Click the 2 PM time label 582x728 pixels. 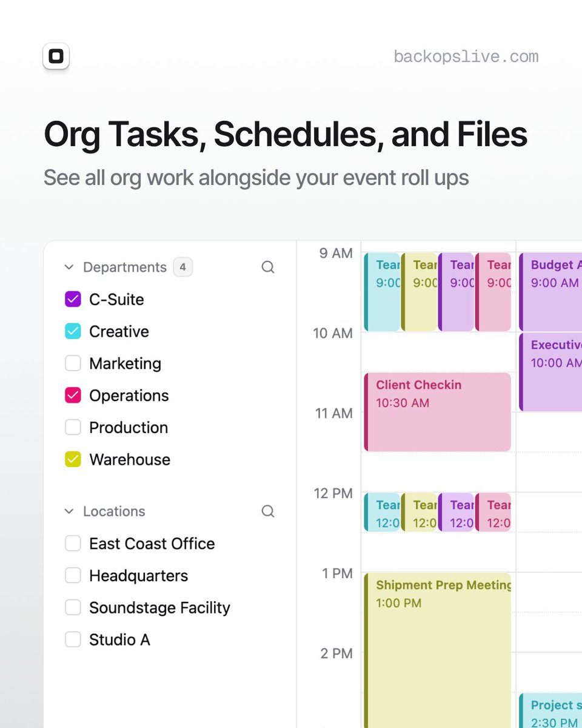pos(336,653)
